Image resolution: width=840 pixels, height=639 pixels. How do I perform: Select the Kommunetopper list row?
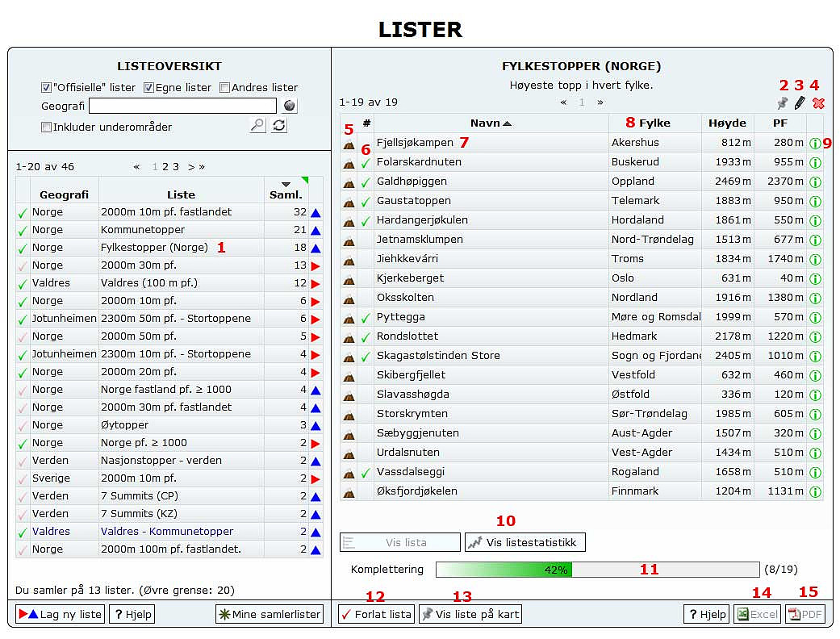[169, 230]
